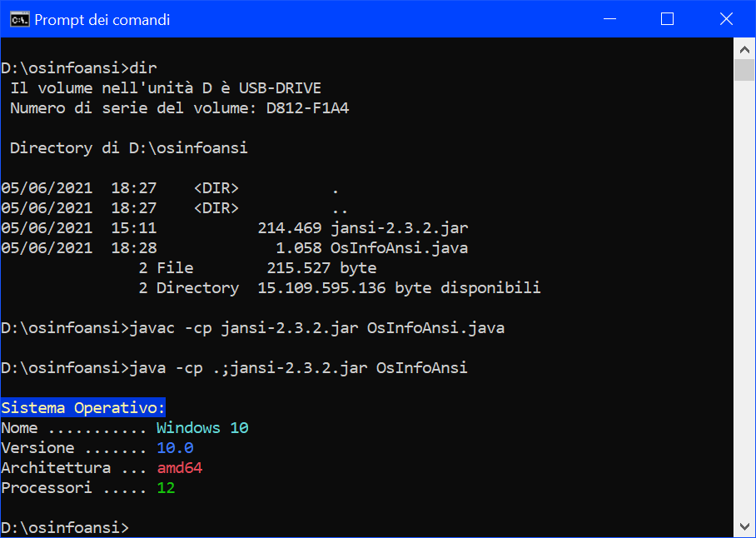The image size is (756, 538).
Task: Close the Prompt dei comandi window
Action: pos(726,19)
